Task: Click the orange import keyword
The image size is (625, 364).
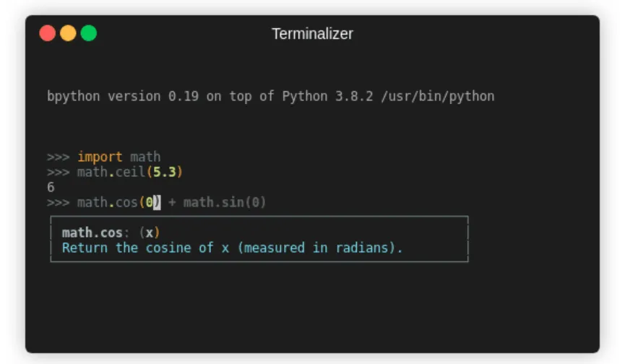Action: click(100, 157)
